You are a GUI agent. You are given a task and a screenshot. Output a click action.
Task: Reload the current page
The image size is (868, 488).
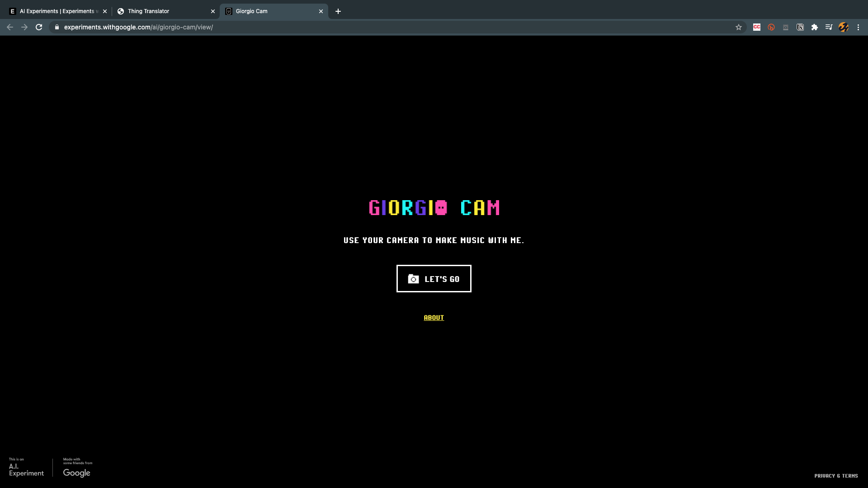[x=39, y=27]
